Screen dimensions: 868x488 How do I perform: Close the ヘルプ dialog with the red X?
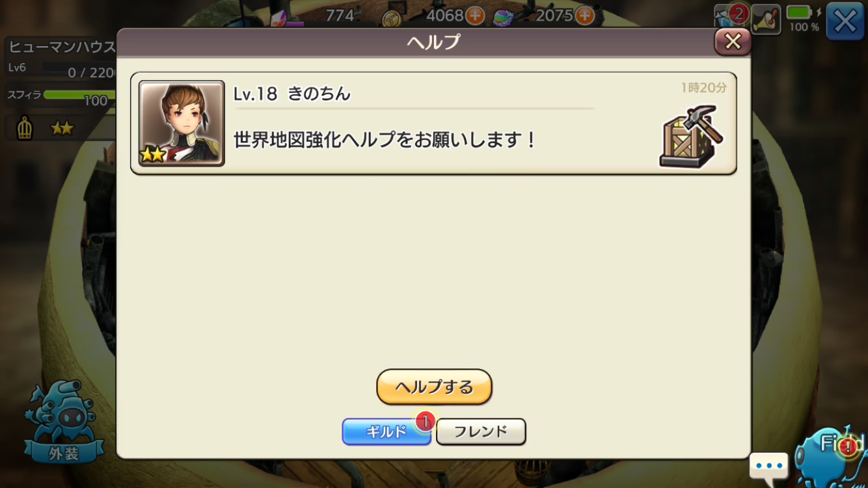pos(733,42)
